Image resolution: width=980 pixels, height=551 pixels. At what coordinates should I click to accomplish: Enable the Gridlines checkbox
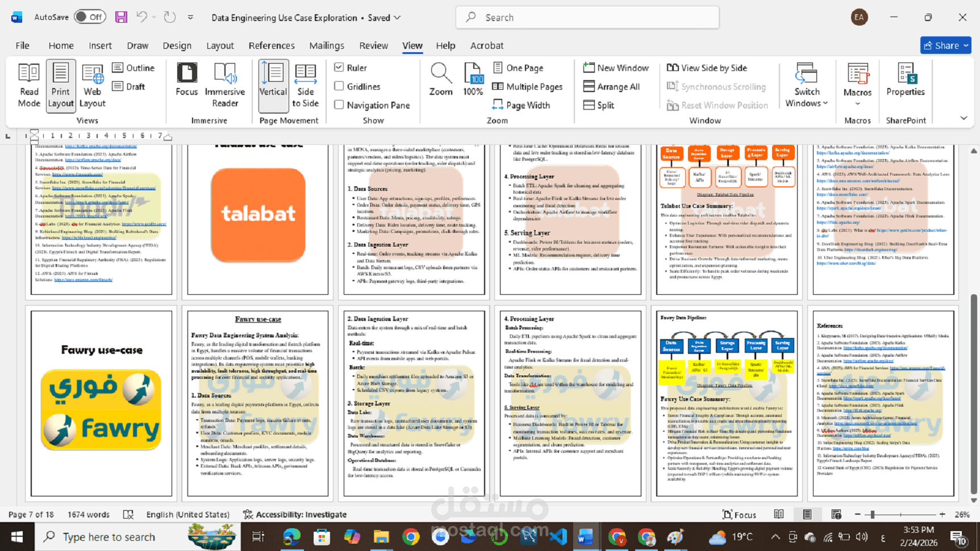point(339,86)
